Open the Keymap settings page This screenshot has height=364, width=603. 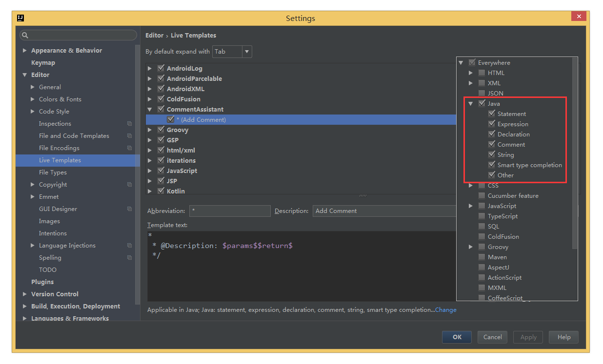(x=43, y=63)
